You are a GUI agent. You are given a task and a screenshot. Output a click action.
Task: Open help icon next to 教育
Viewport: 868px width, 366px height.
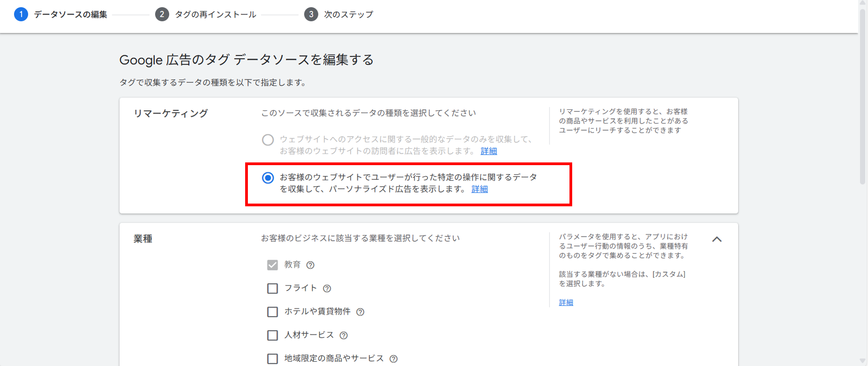click(x=310, y=265)
